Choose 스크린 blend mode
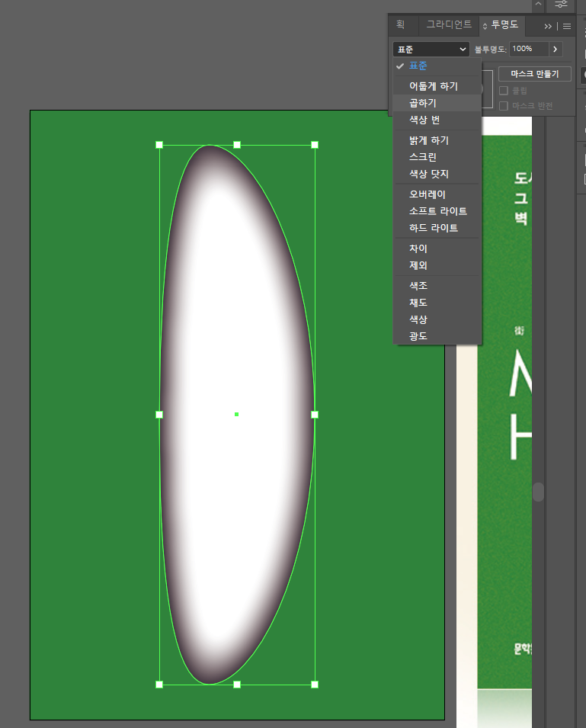586x728 pixels. point(437,157)
